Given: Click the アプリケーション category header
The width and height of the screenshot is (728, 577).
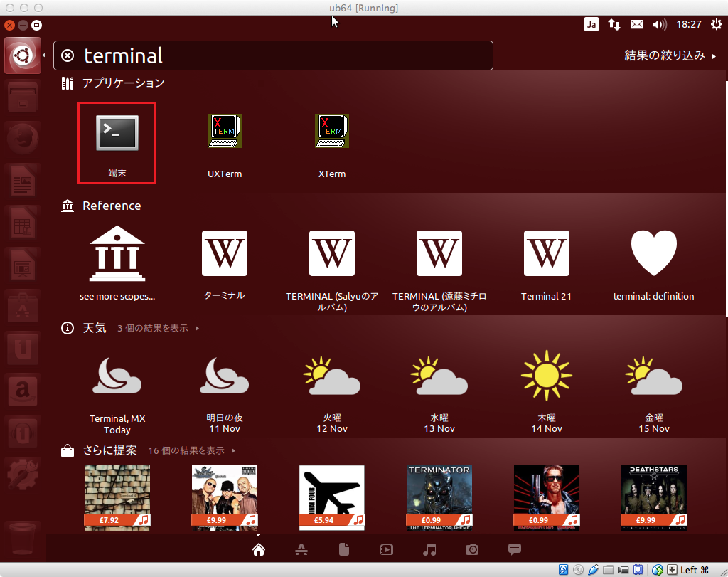Looking at the screenshot, I should coord(113,83).
